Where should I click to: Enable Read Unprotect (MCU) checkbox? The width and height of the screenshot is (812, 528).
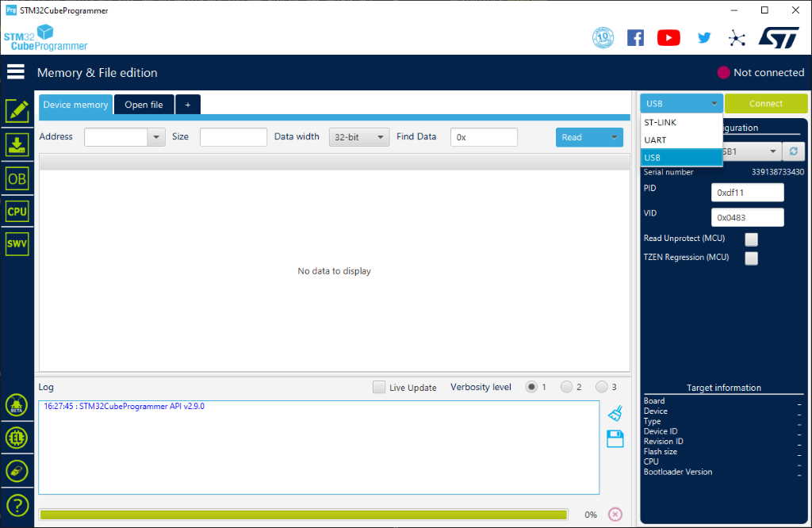click(751, 239)
